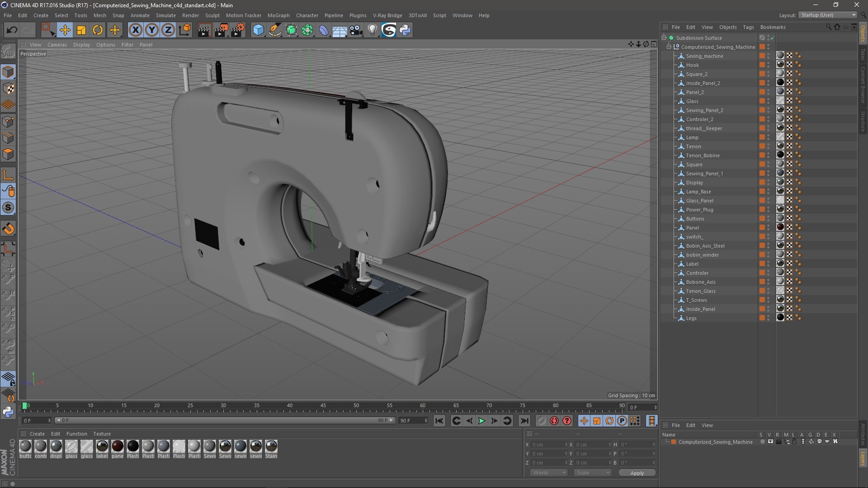Switch to Texture mode
Image resolution: width=868 pixels, height=488 pixels.
pyautogui.click(x=8, y=89)
